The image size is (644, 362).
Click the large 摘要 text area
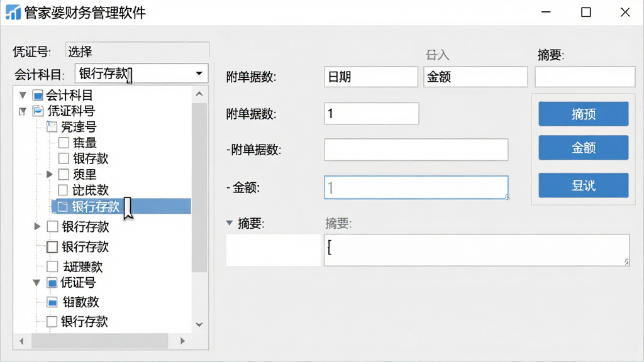pyautogui.click(x=477, y=250)
